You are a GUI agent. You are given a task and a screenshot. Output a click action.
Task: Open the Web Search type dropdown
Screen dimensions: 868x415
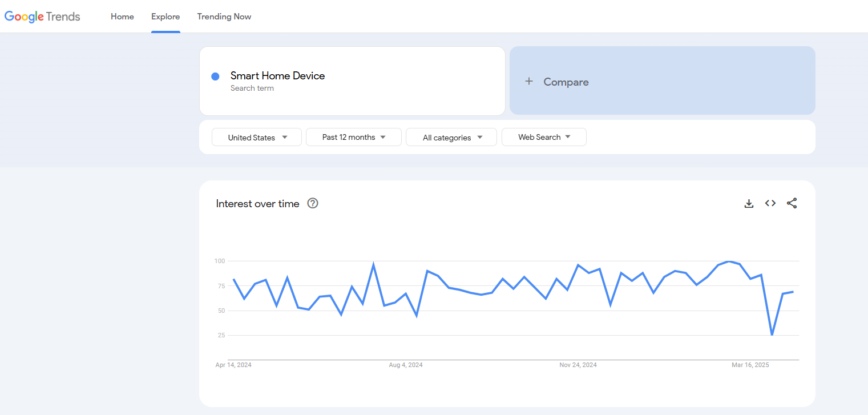544,137
